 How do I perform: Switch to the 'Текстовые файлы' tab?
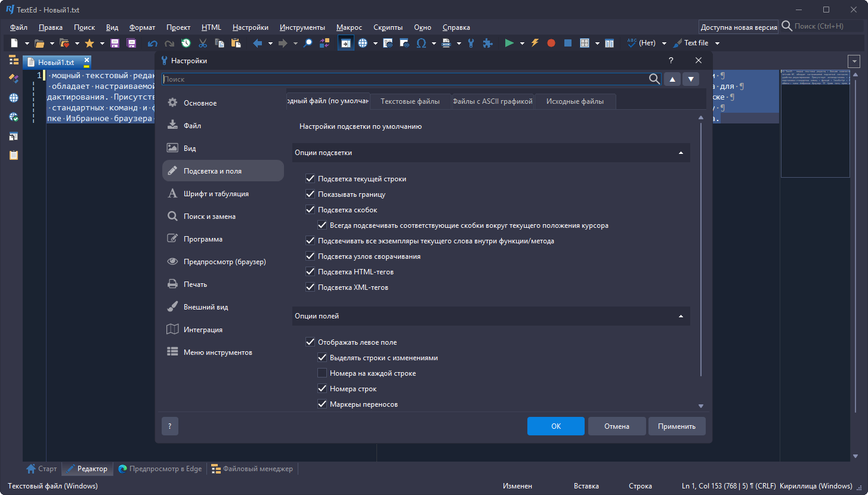(x=410, y=101)
